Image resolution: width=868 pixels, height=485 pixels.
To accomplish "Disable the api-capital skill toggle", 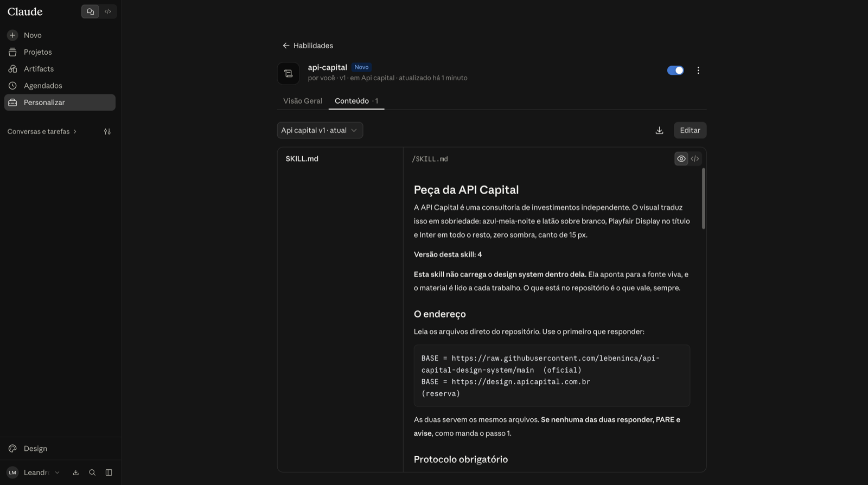I will (x=675, y=71).
